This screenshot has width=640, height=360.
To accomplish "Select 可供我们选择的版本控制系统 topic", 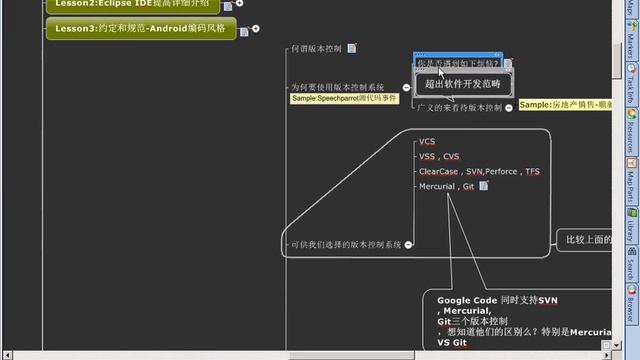I will tap(346, 244).
